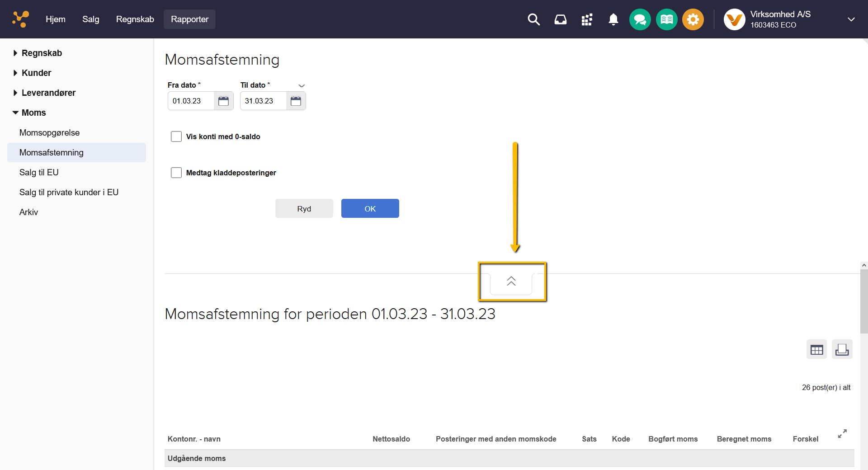Viewport: 868px width, 470px height.
Task: Show notifications via bell icon
Action: pyautogui.click(x=613, y=19)
